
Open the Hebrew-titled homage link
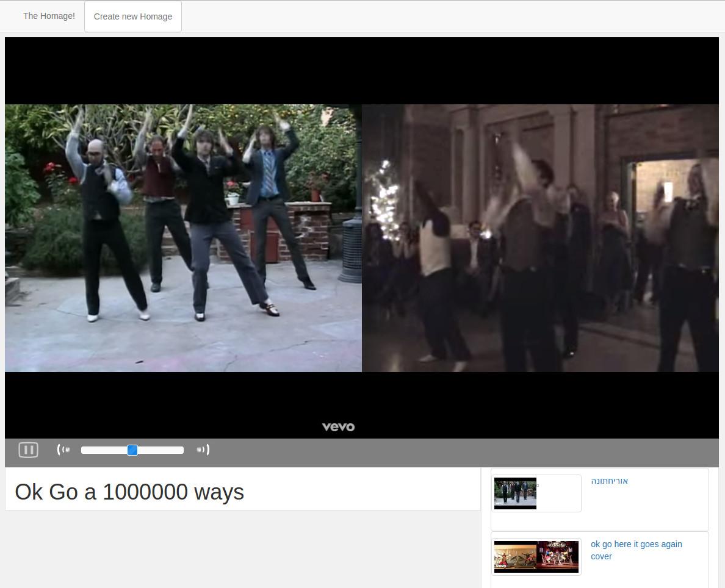pyautogui.click(x=609, y=481)
